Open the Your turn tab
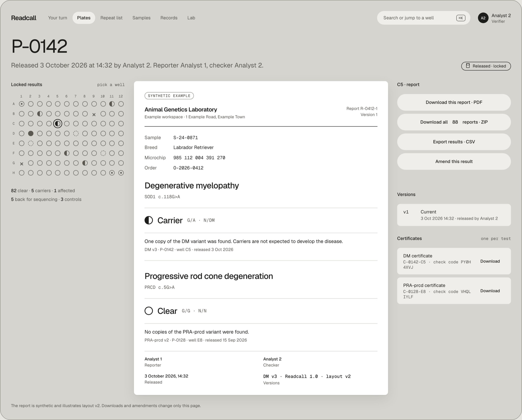522x420 pixels. point(58,18)
